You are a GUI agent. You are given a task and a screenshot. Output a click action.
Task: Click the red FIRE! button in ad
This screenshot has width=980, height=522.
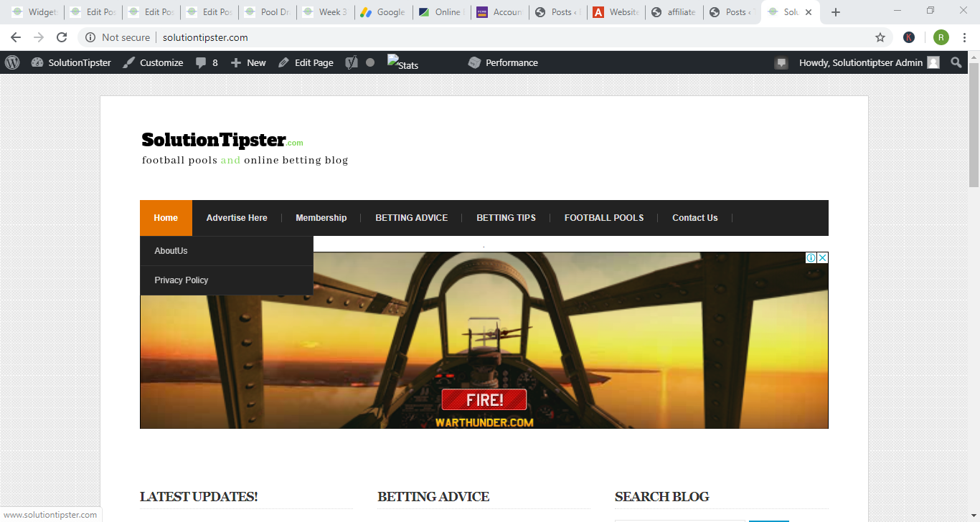[484, 399]
